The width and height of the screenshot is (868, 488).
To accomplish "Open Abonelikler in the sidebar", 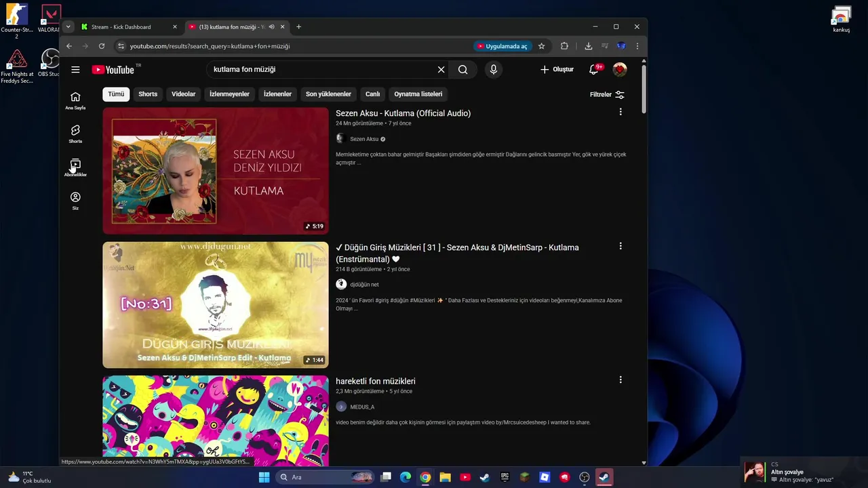I will [75, 167].
